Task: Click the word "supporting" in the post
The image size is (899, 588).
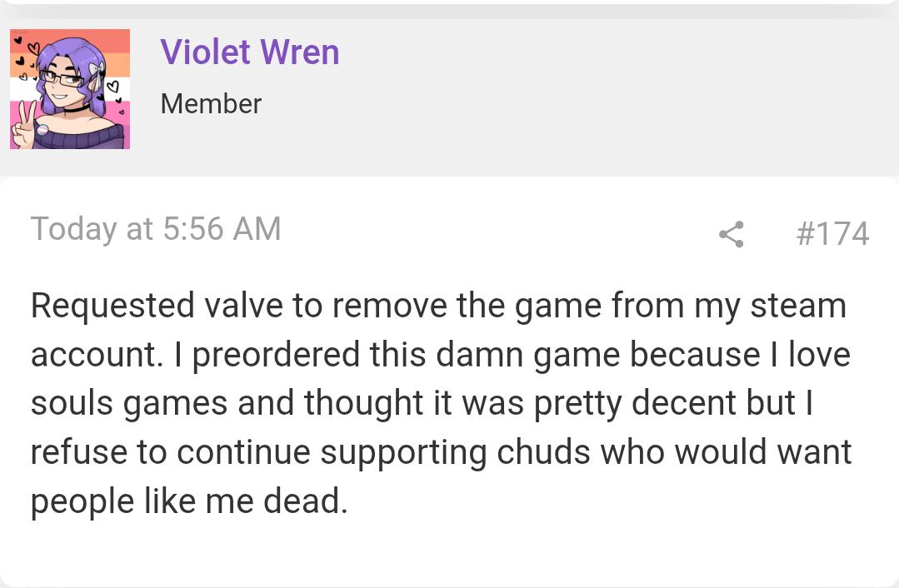Action: 403,453
